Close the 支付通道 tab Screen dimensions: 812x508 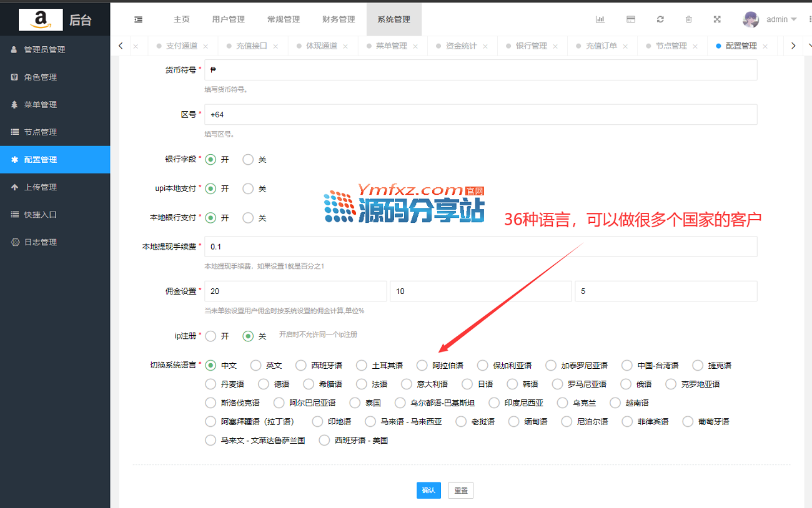pos(205,46)
